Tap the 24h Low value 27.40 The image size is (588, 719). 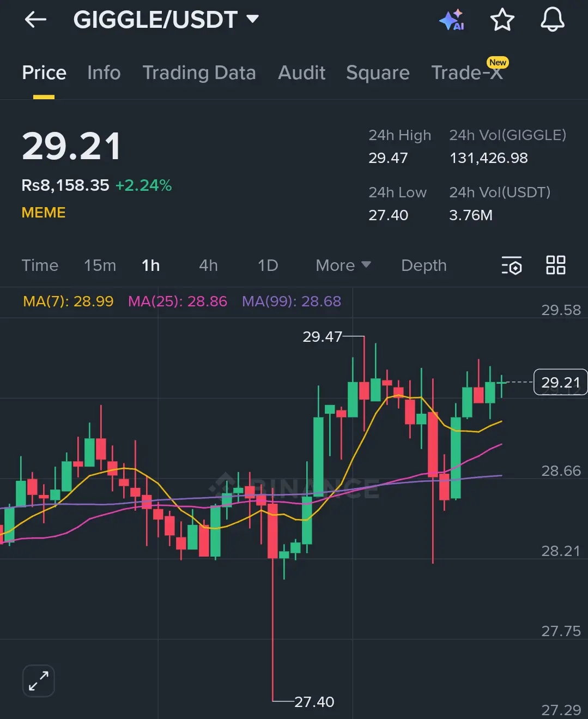click(x=388, y=215)
